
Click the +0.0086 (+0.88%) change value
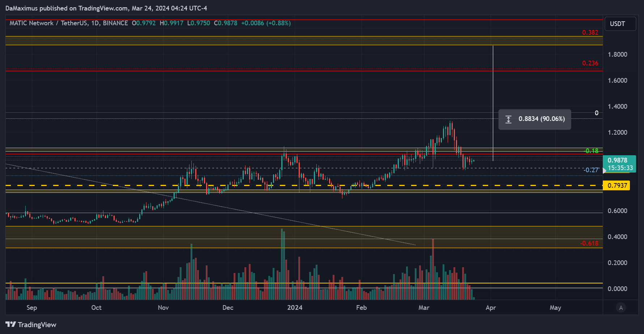266,23
